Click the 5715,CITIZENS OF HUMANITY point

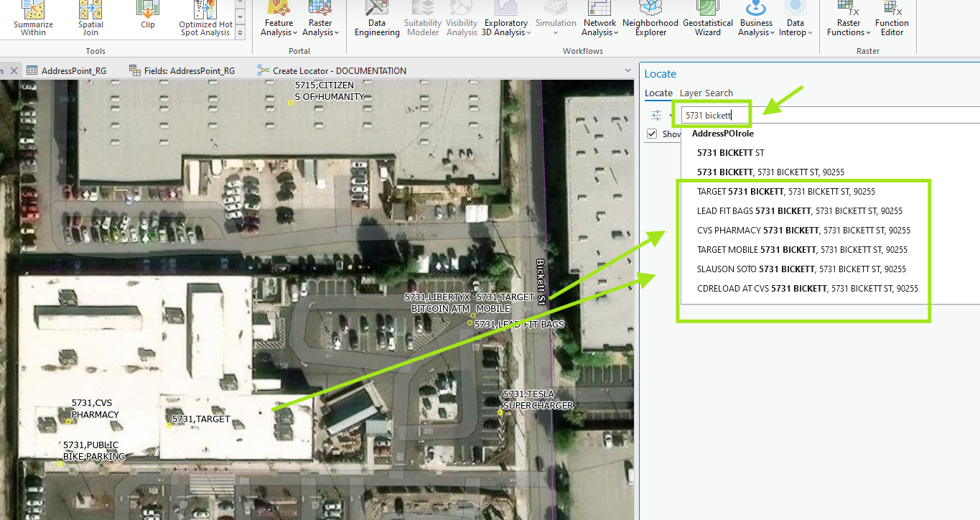click(291, 103)
